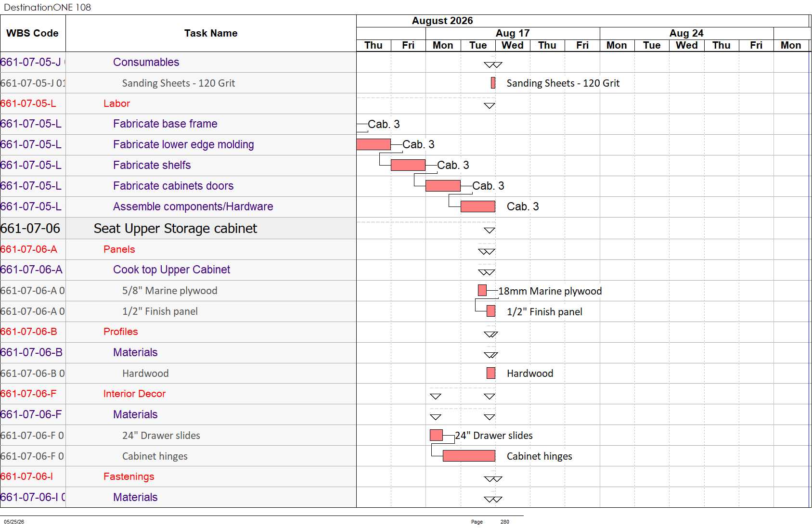
Task: Select the Assemble components/Hardware task name
Action: 193,206
